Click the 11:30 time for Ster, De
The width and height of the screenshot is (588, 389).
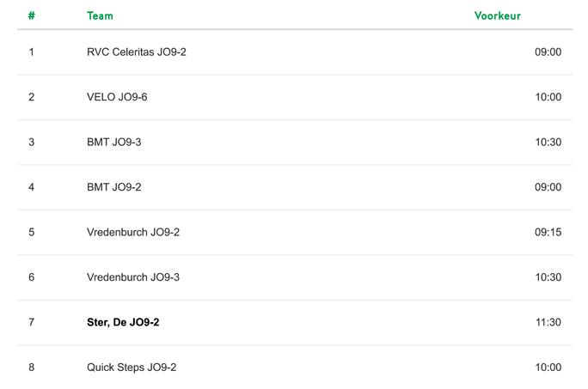coord(548,322)
